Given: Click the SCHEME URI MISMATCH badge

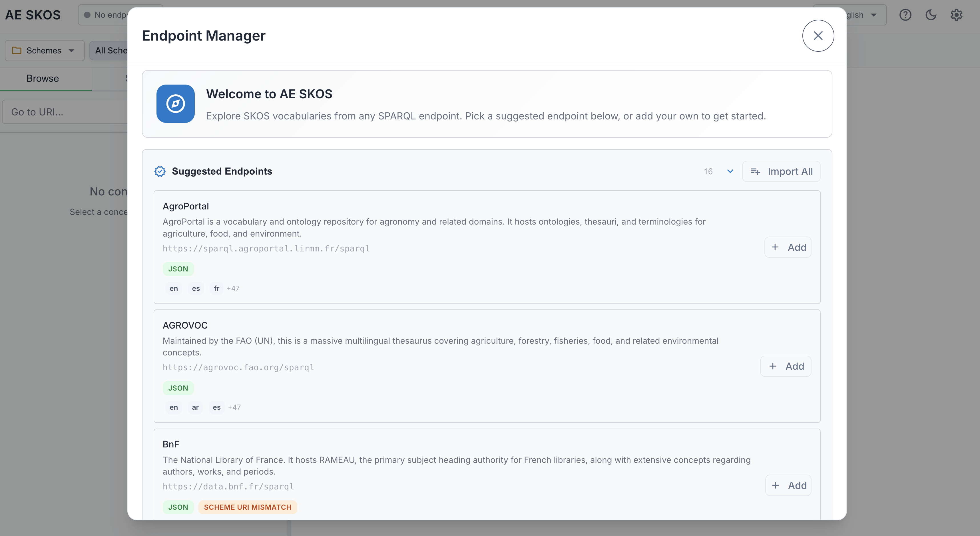Looking at the screenshot, I should coord(247,507).
